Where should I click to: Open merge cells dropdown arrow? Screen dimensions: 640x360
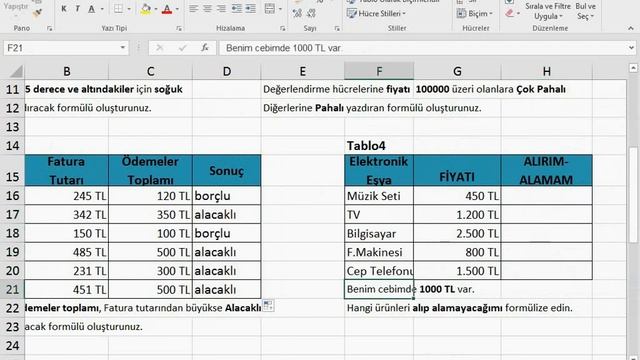[x=280, y=9]
